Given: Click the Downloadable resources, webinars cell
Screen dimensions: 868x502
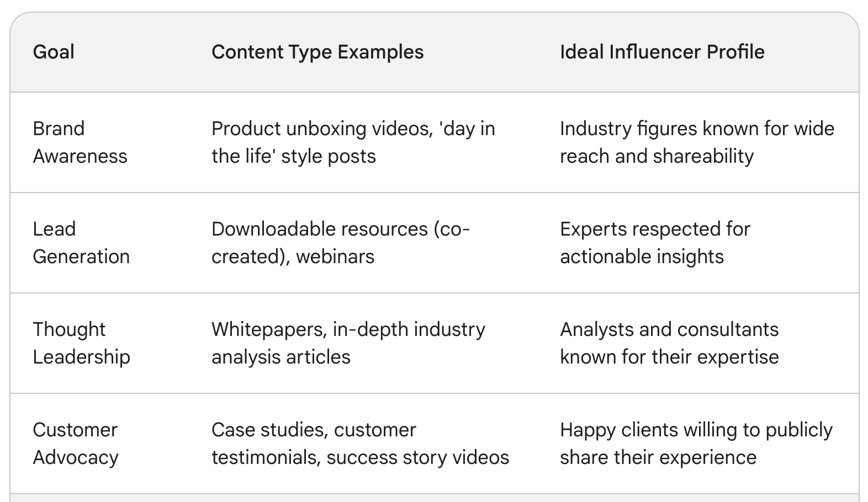Looking at the screenshot, I should (341, 243).
